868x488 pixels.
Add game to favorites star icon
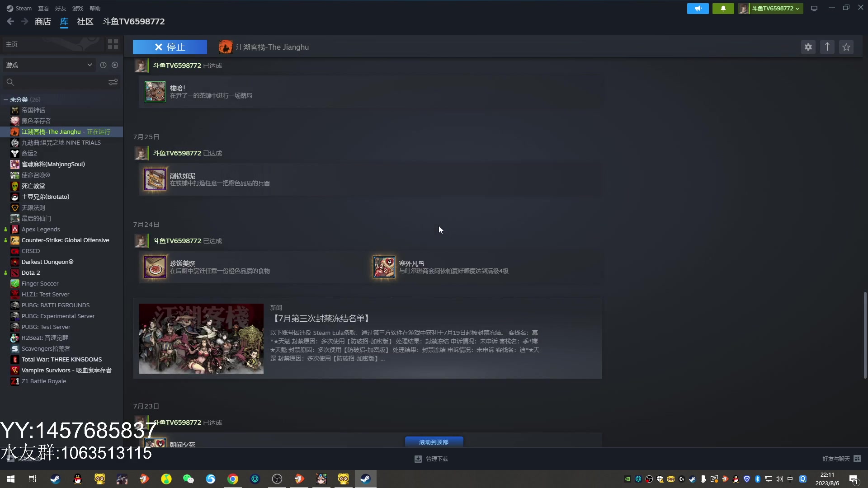(x=846, y=47)
